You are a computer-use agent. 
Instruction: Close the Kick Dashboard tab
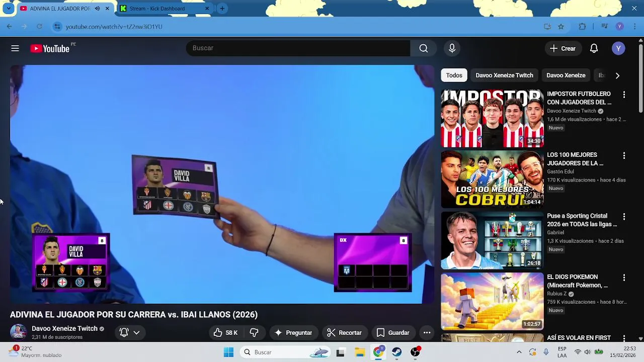tap(207, 9)
